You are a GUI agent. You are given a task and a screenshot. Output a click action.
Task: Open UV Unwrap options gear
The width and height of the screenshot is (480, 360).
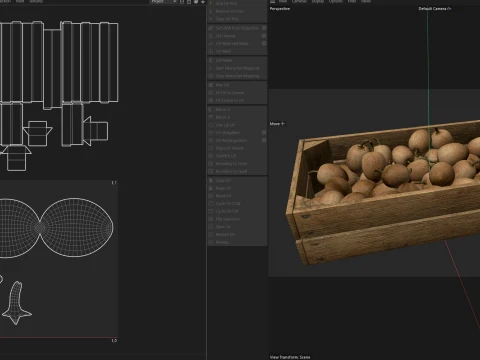click(x=264, y=36)
